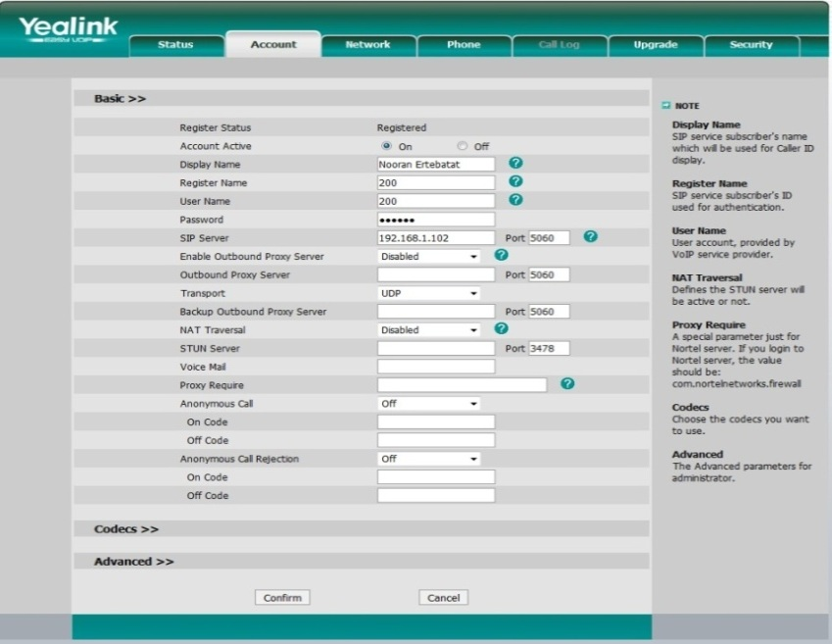Click the help icon beside Proxy Require

567,383
